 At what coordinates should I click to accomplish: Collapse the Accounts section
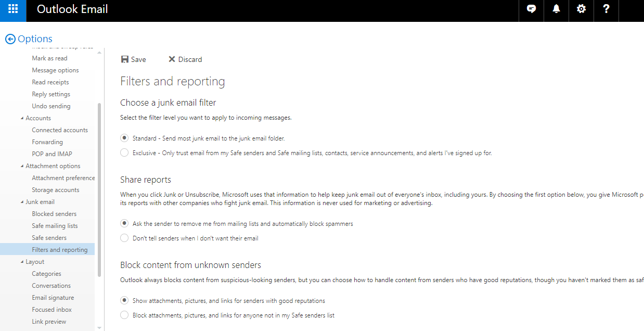click(x=22, y=119)
